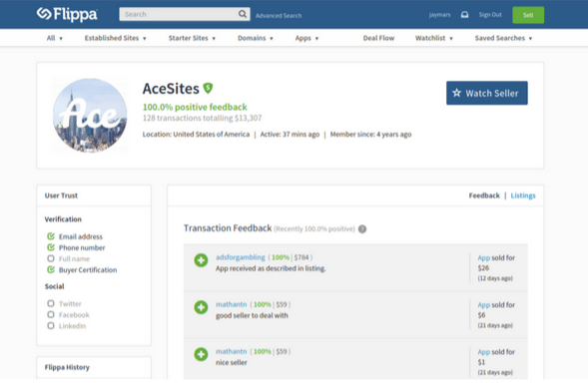The width and height of the screenshot is (588, 383).
Task: Toggle the Buyer Certification checkbox
Action: pos(51,269)
